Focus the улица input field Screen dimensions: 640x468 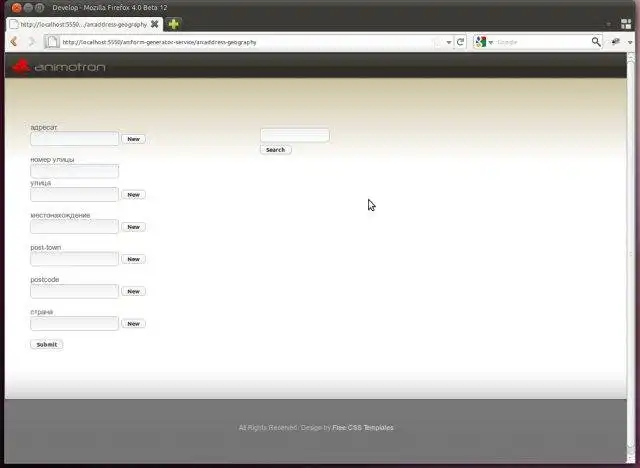pos(74,194)
